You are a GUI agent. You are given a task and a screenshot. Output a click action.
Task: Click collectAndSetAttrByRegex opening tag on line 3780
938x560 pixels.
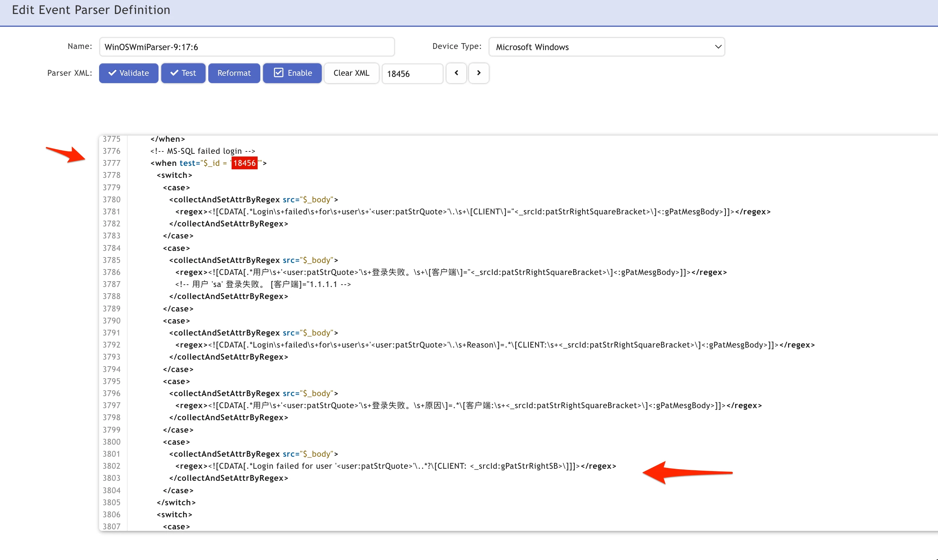pyautogui.click(x=254, y=200)
